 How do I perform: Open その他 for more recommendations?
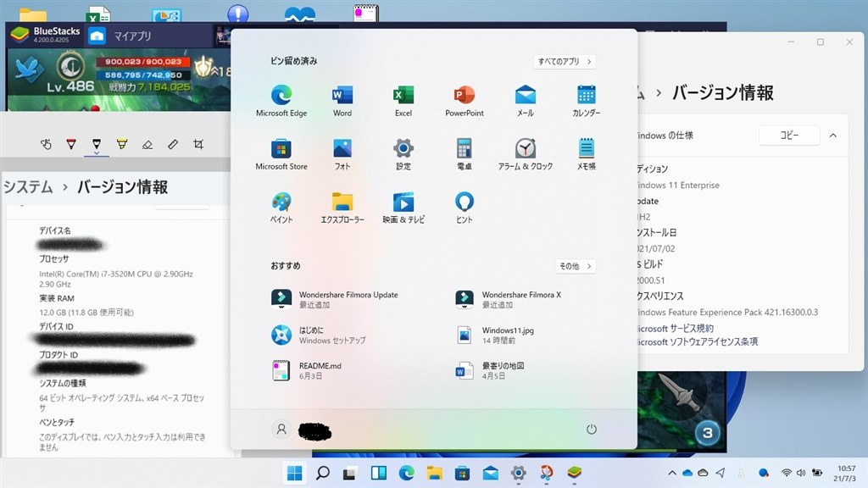[x=576, y=266]
